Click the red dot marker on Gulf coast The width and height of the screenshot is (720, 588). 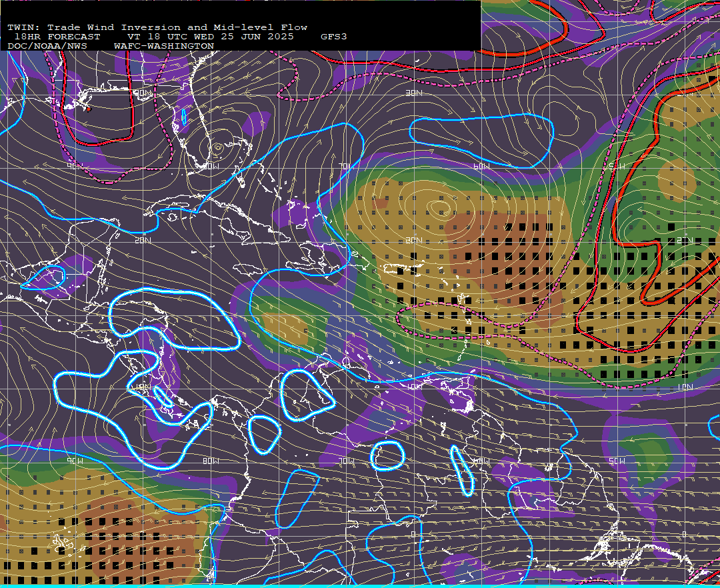pos(89,109)
